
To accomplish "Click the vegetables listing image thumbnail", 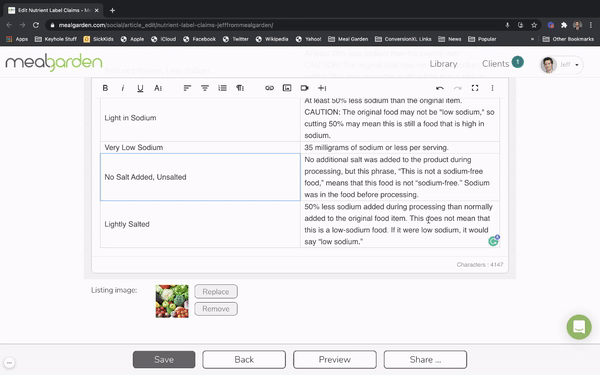I will click(x=172, y=301).
